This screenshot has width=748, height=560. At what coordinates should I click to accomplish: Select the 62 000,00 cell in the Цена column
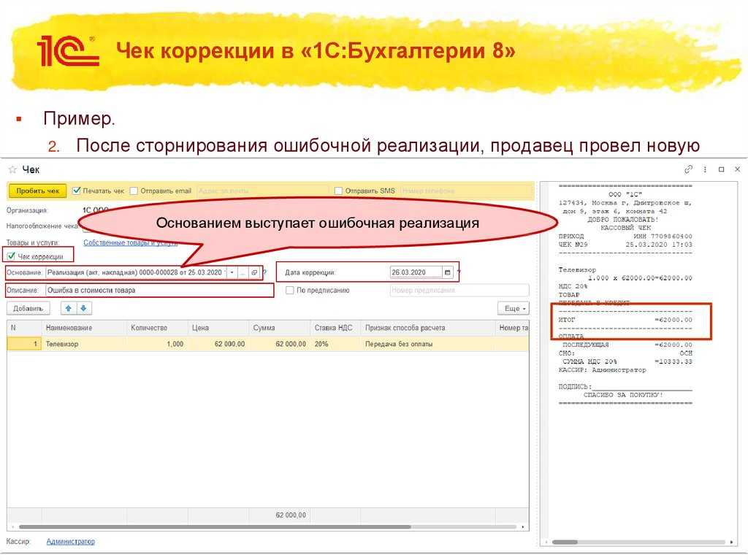pyautogui.click(x=218, y=344)
